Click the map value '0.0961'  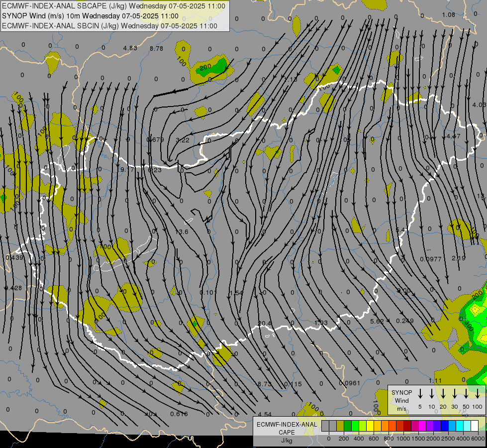349,383
